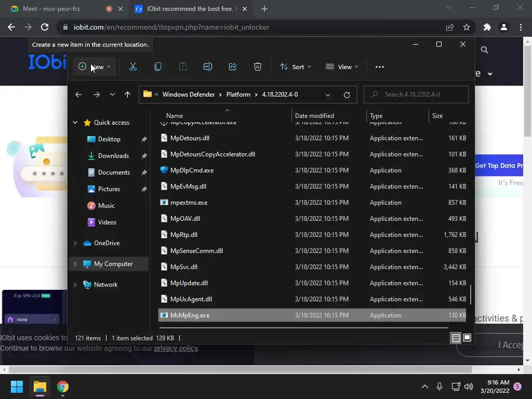Open Music in the navigation pane
This screenshot has width=532, height=399.
(106, 206)
